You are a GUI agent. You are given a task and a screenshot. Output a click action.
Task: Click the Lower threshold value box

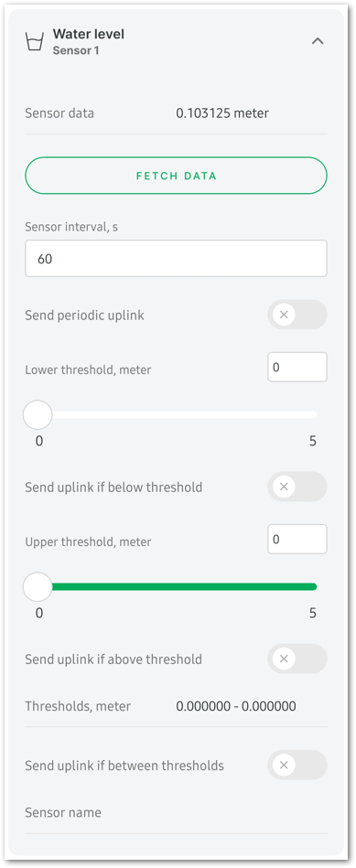pos(297,367)
